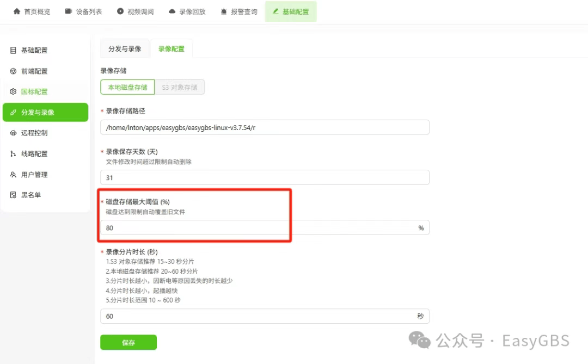The image size is (588, 364).
Task: Click the gear icon beside 国标配置
Action: pyautogui.click(x=14, y=92)
